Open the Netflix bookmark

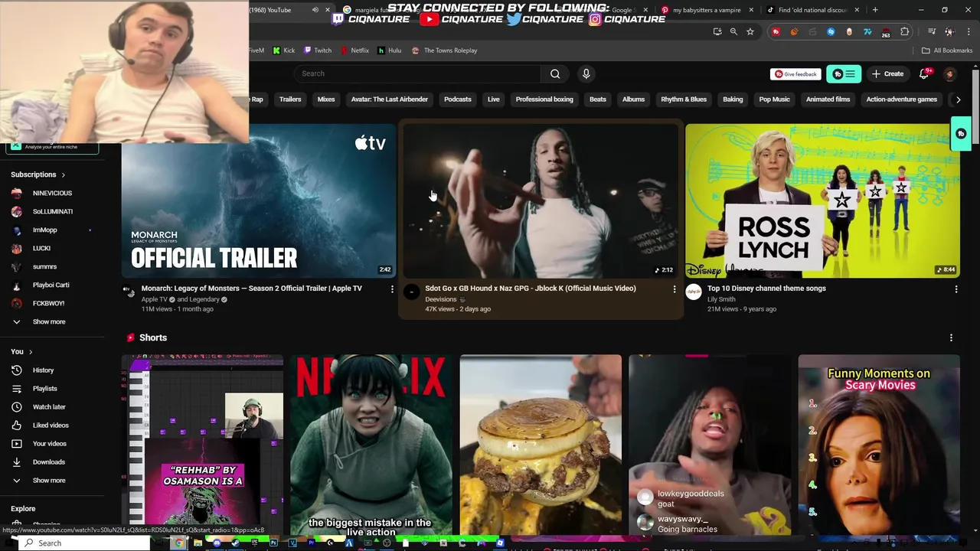(x=354, y=51)
